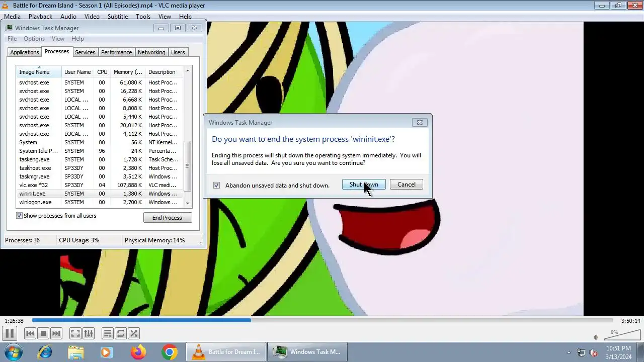Launch Google Chrome from the taskbar
Viewport: 644px width, 362px height.
[x=169, y=352]
